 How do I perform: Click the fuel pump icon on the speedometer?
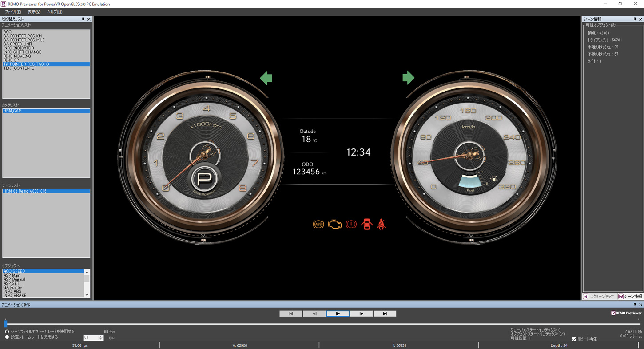pyautogui.click(x=493, y=179)
